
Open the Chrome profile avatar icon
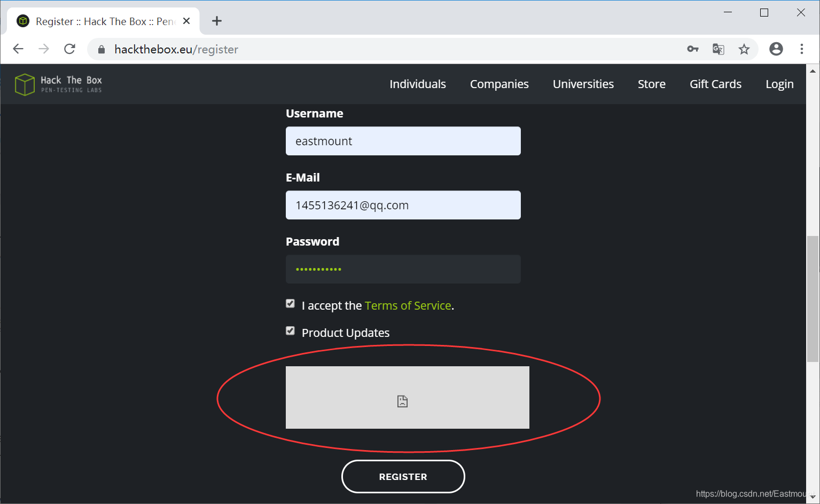(776, 49)
